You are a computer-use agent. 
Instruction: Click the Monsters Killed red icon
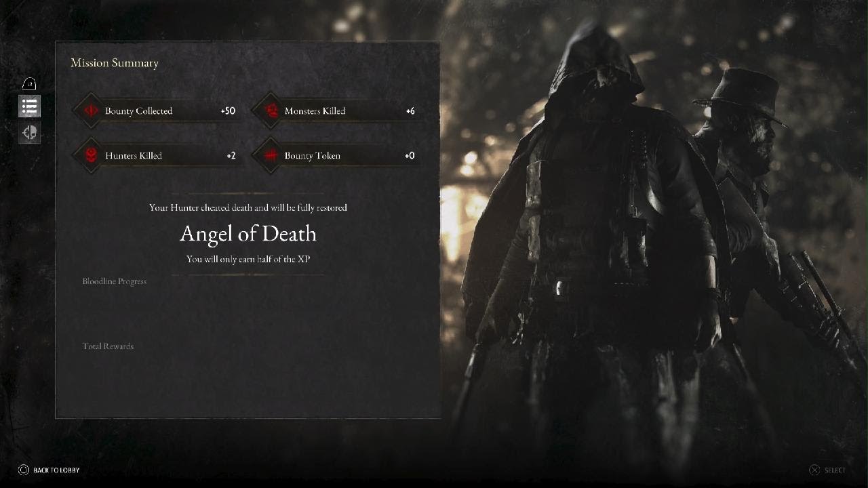click(x=271, y=110)
